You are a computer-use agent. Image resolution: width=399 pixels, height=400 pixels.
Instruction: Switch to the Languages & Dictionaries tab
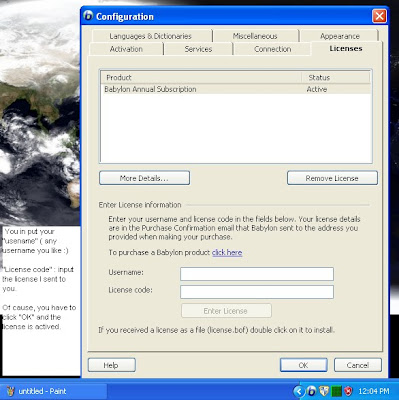click(152, 36)
